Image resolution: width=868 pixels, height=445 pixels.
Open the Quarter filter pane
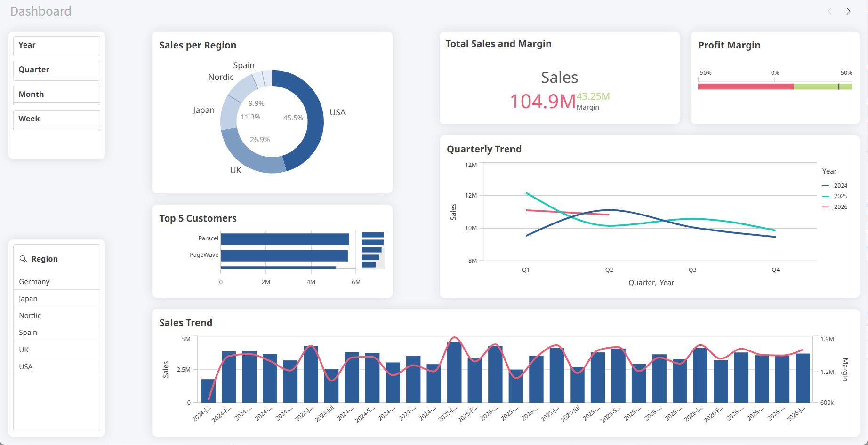click(56, 70)
